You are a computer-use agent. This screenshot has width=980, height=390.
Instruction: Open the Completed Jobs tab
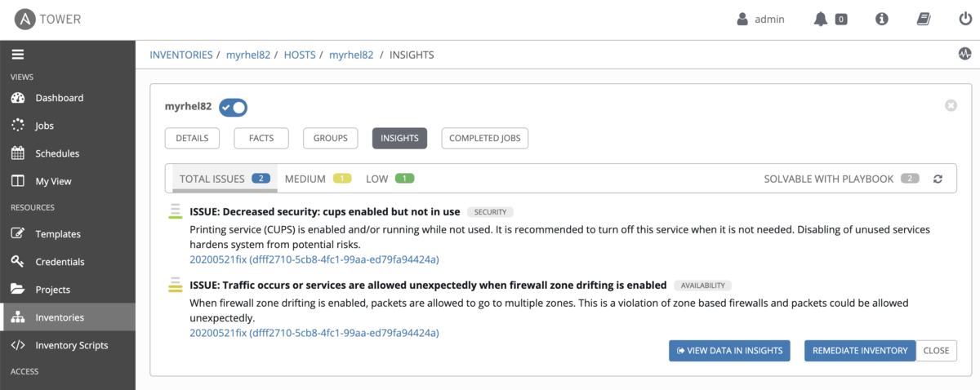[485, 138]
